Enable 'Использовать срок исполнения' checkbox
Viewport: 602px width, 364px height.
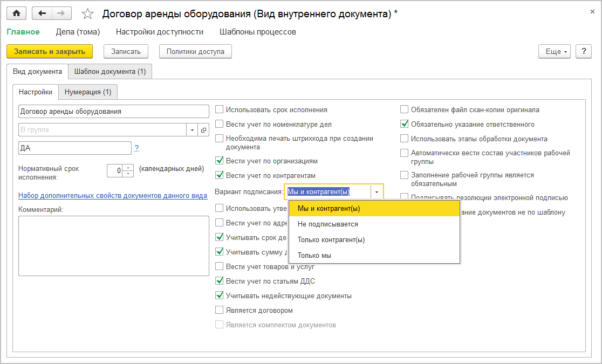(x=219, y=109)
